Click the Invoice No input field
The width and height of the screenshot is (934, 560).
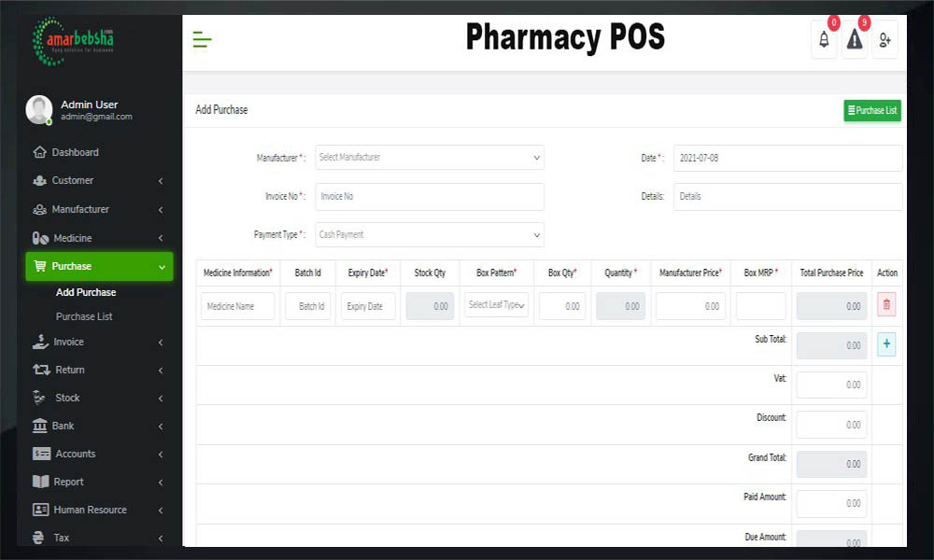(429, 196)
